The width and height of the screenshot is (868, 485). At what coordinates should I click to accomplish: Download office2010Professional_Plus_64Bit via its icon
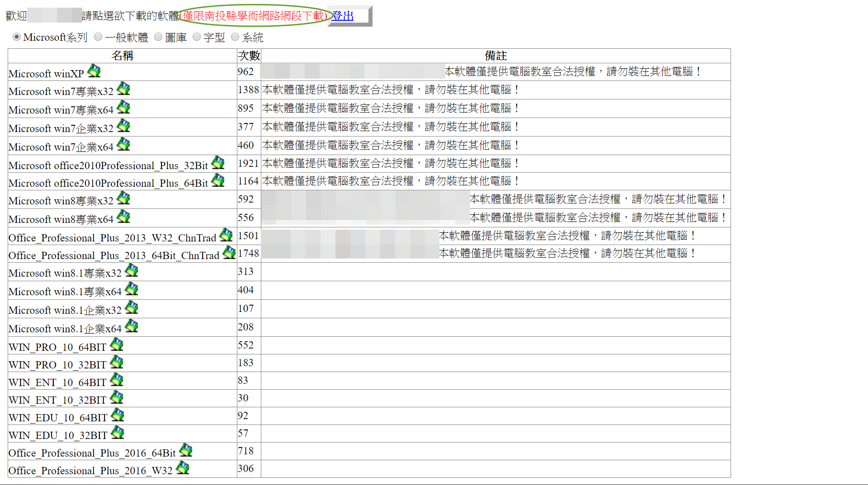(218, 180)
